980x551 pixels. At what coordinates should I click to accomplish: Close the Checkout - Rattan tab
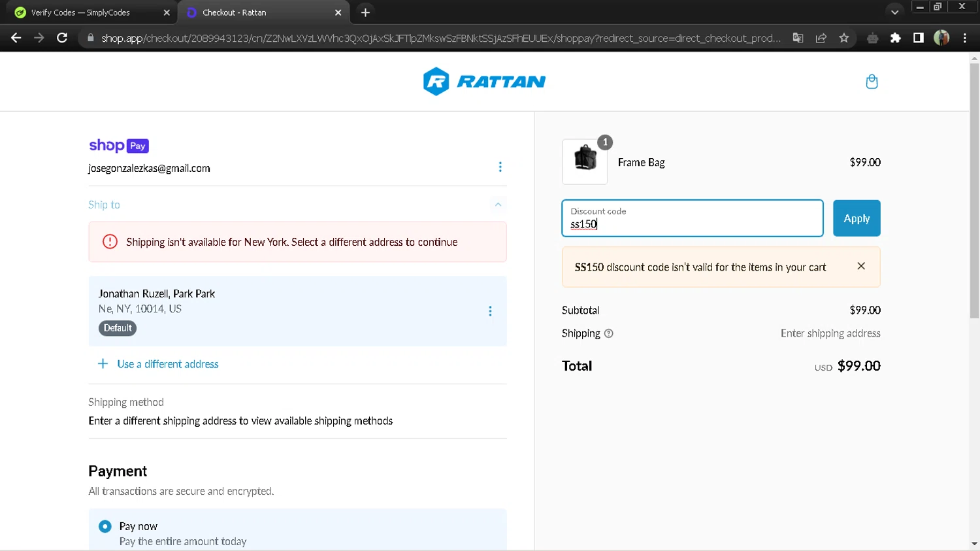point(338,12)
